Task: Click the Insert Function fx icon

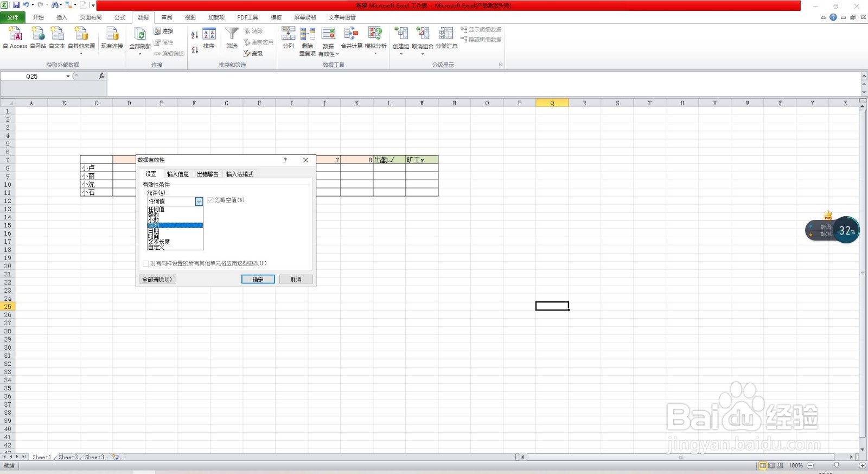Action: tap(101, 76)
